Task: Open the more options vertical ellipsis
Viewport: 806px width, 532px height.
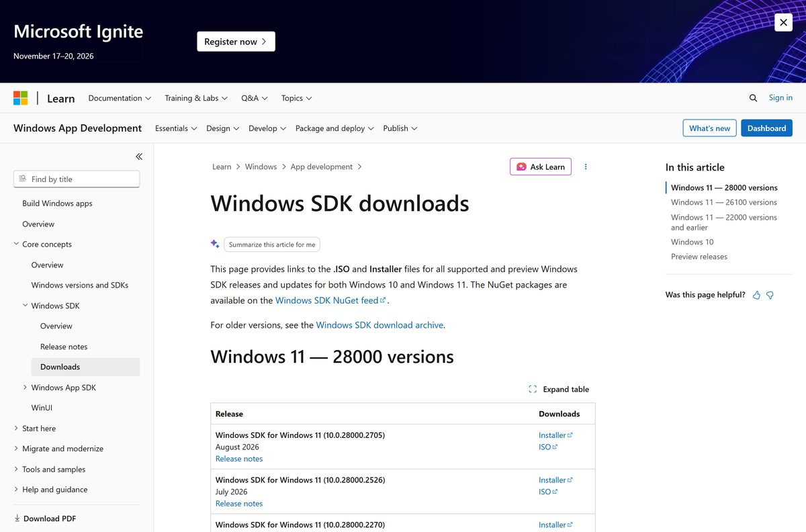Action: (x=586, y=167)
